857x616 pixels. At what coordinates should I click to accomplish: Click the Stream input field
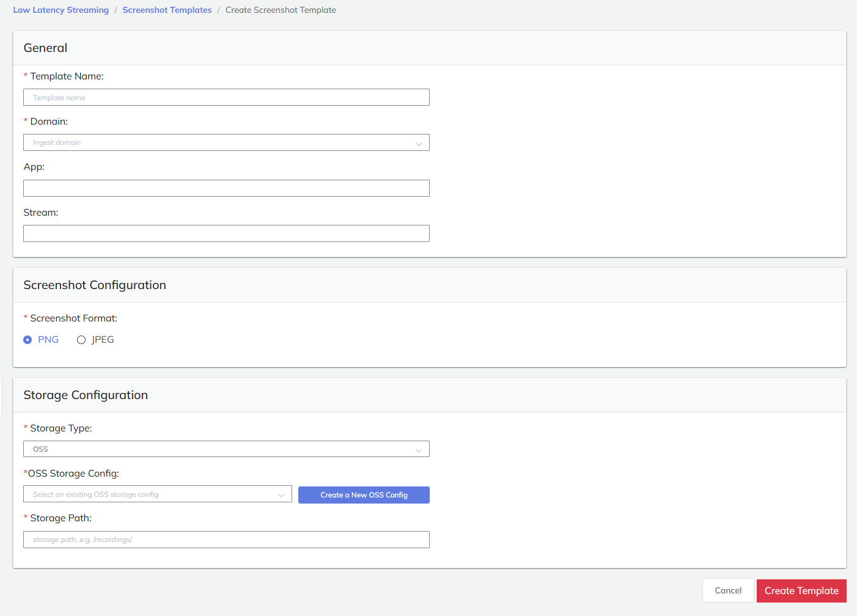(x=226, y=233)
